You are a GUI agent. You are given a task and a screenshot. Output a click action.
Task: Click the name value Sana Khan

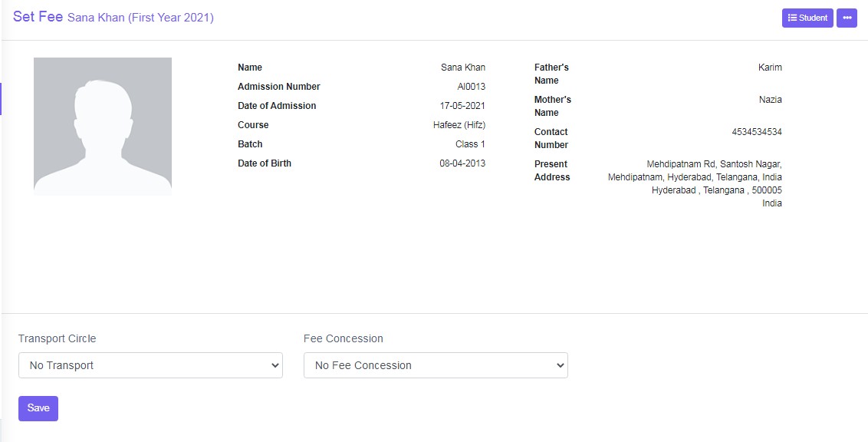point(463,68)
